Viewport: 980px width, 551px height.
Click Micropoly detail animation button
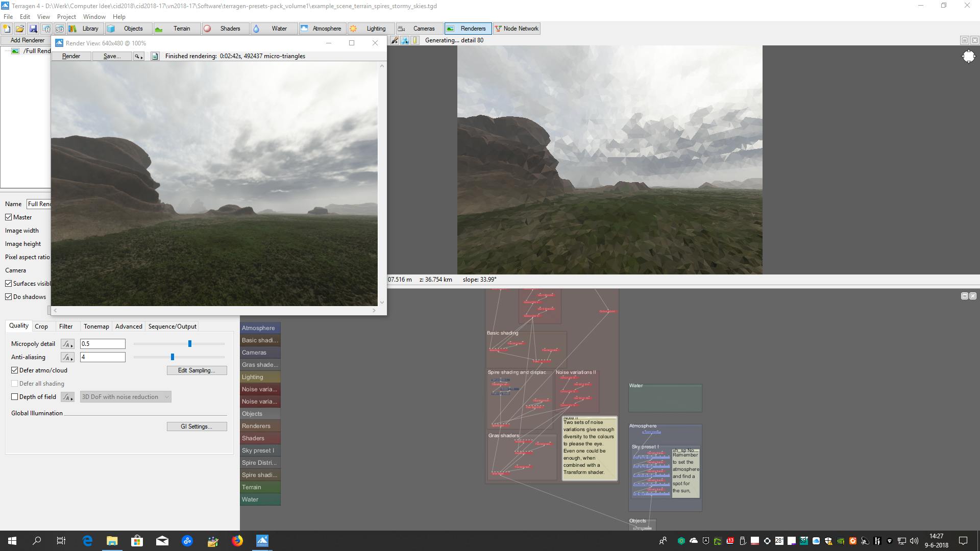pos(67,344)
